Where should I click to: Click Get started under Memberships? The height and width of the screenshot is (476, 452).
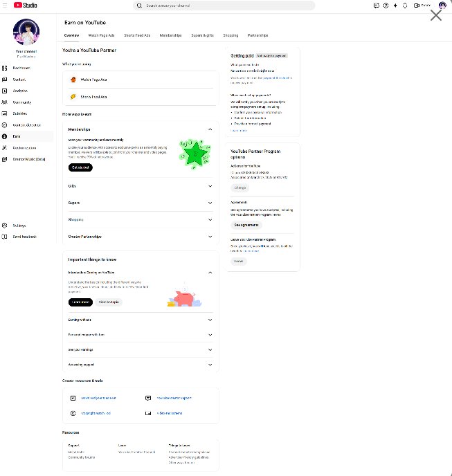(80, 167)
